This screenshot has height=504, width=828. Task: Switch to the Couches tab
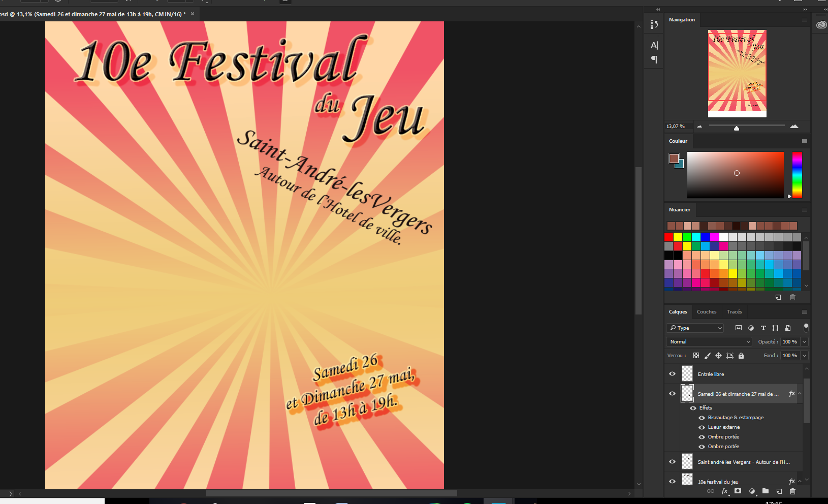[x=707, y=311]
